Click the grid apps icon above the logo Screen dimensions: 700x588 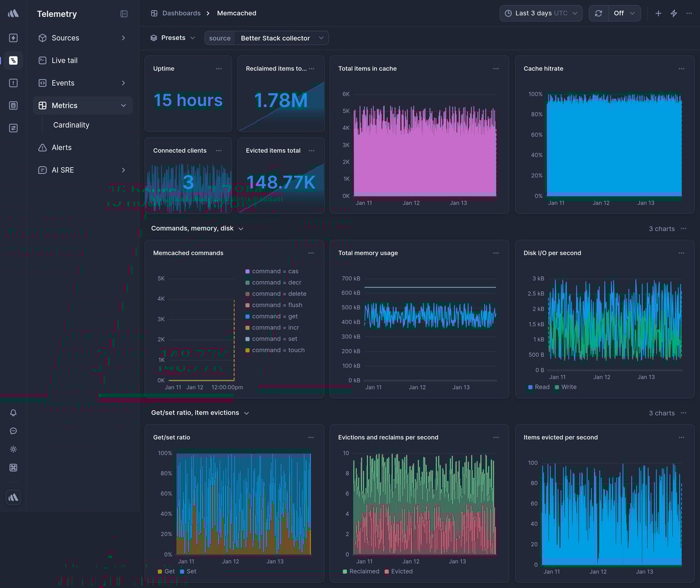pyautogui.click(x=13, y=467)
